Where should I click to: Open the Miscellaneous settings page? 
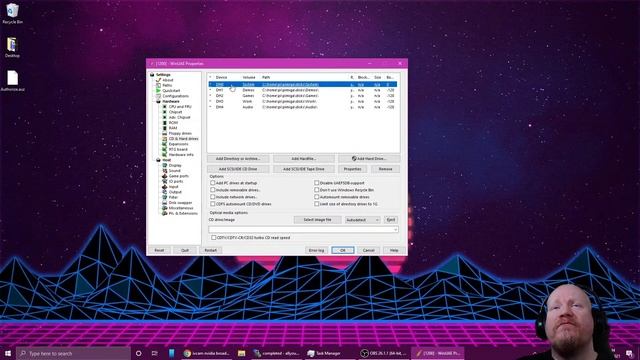pos(181,208)
